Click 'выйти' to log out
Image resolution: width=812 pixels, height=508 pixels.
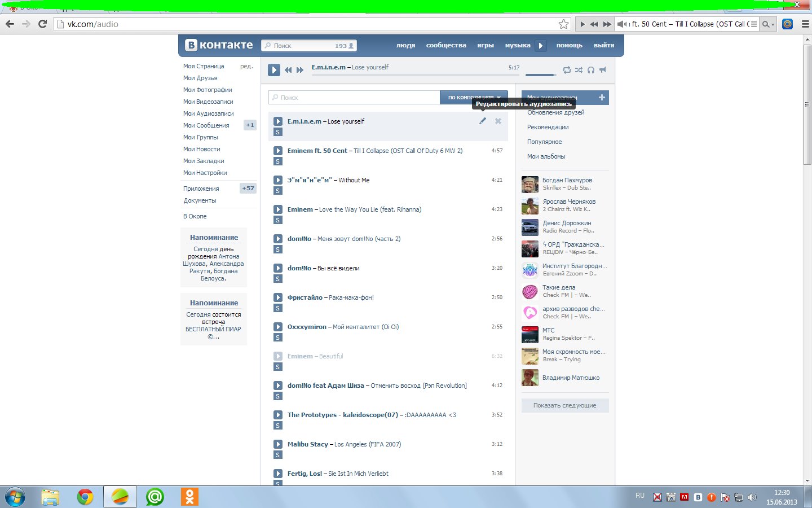tap(604, 45)
